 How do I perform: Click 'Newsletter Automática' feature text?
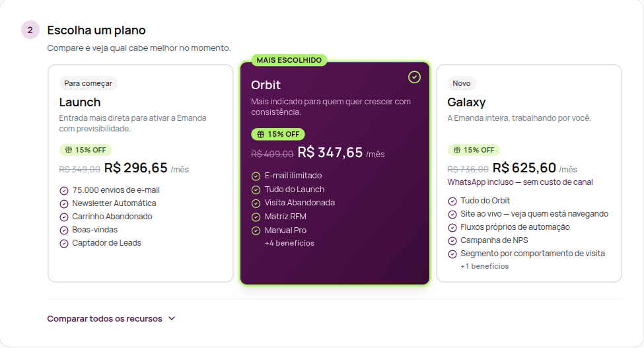[x=114, y=203]
